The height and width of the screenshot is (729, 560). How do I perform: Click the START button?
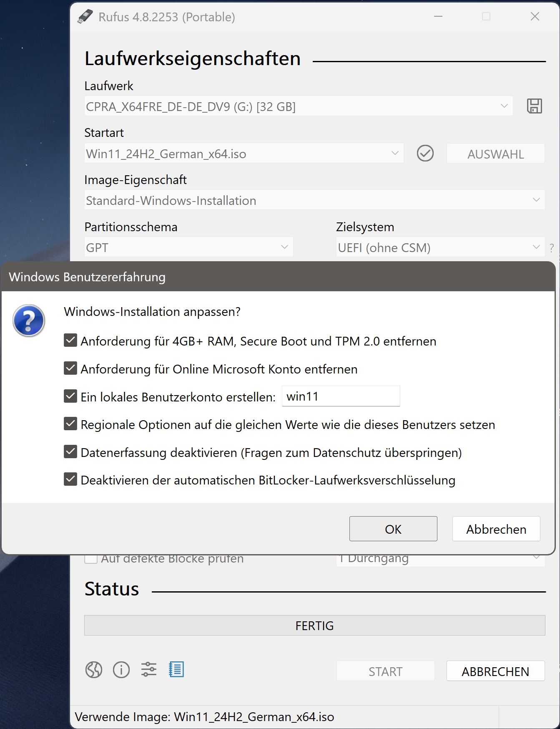coord(385,671)
